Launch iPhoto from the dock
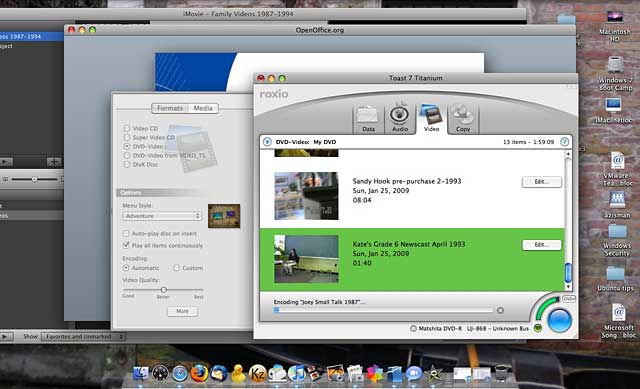 (x=336, y=373)
